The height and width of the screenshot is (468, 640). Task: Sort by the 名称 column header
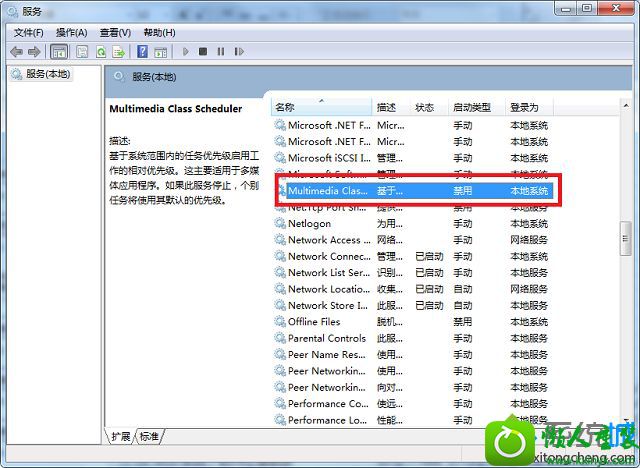[321, 107]
